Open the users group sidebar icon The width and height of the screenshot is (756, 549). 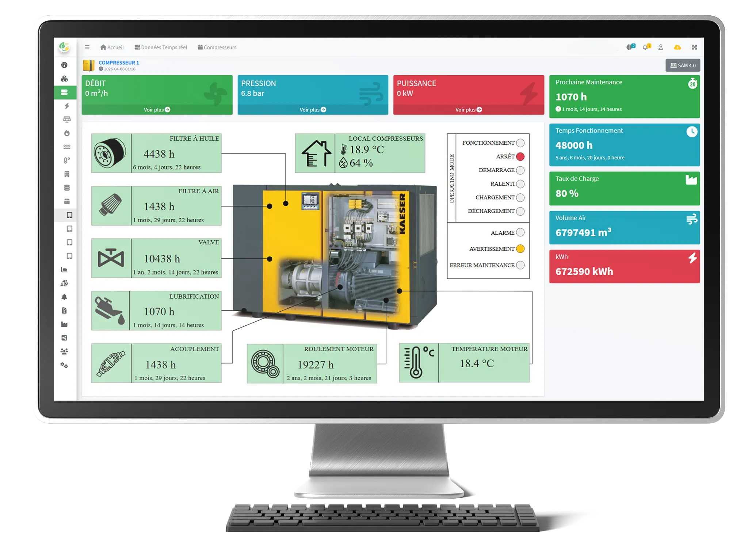tap(64, 352)
